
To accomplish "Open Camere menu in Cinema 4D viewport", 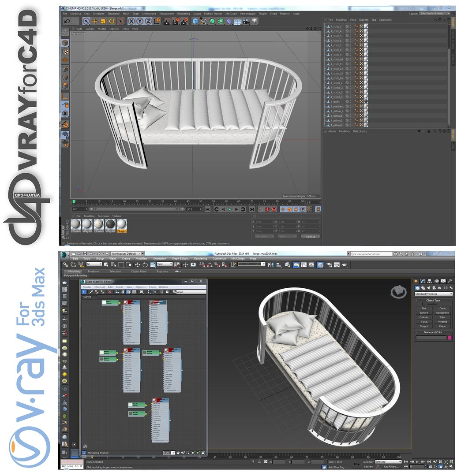I will click(x=90, y=29).
